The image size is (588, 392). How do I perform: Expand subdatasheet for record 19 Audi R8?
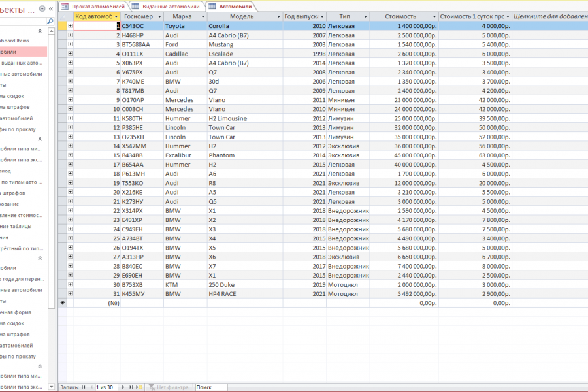click(70, 183)
